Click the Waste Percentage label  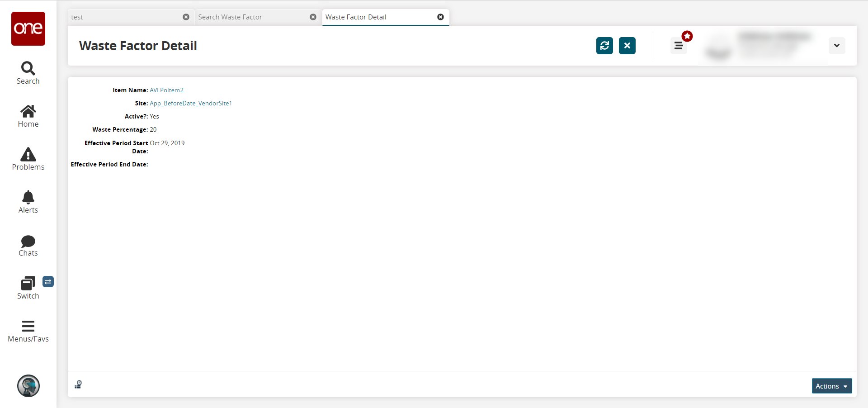click(x=120, y=130)
